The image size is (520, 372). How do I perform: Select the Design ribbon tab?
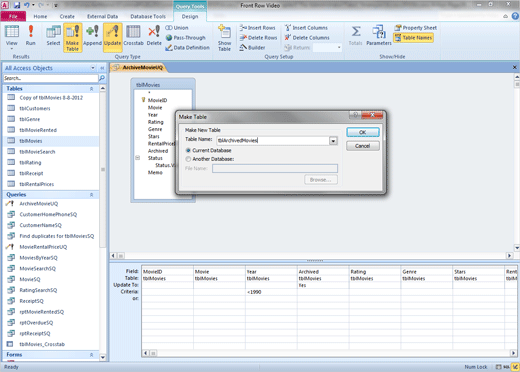click(x=190, y=16)
